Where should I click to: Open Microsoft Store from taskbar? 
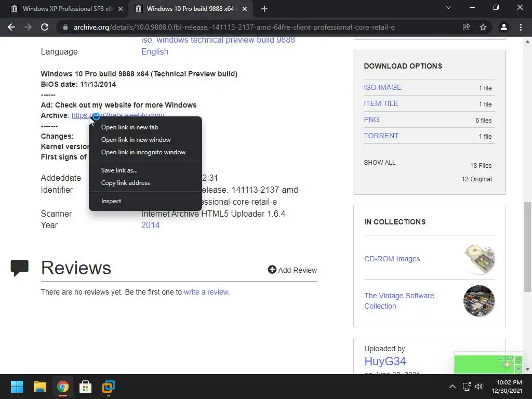click(x=85, y=387)
